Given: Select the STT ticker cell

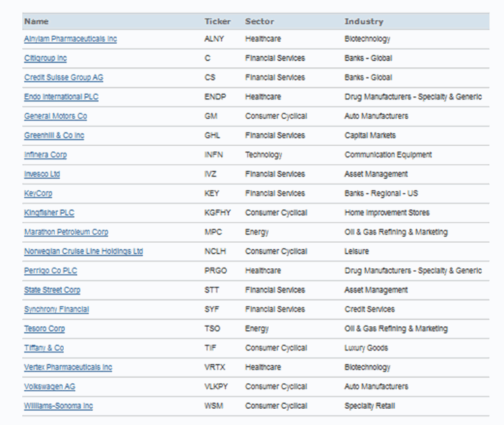Looking at the screenshot, I should 212,290.
